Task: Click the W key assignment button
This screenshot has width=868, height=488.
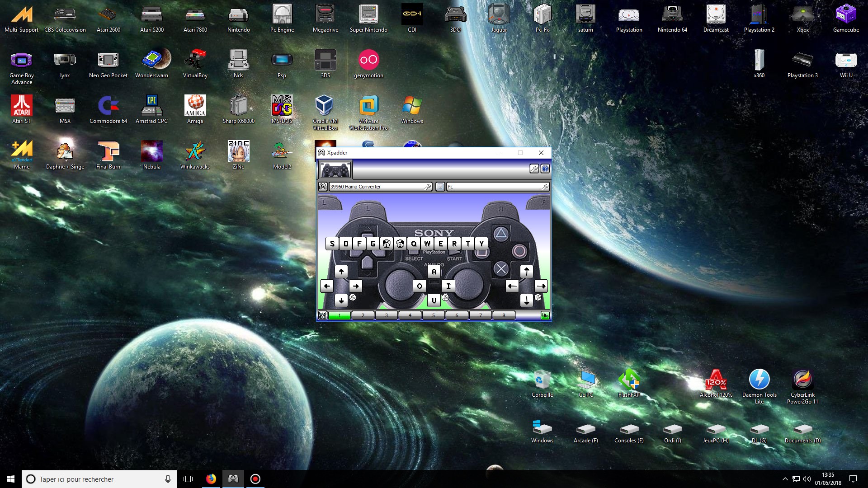Action: (x=427, y=244)
